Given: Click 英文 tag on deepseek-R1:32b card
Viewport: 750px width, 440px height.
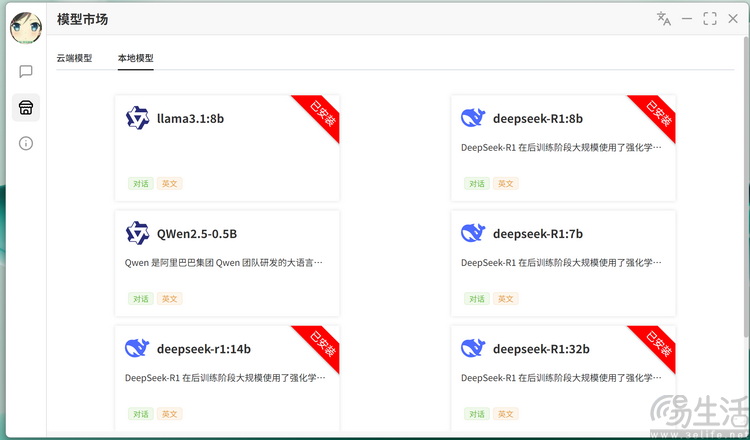Looking at the screenshot, I should click(x=506, y=414).
